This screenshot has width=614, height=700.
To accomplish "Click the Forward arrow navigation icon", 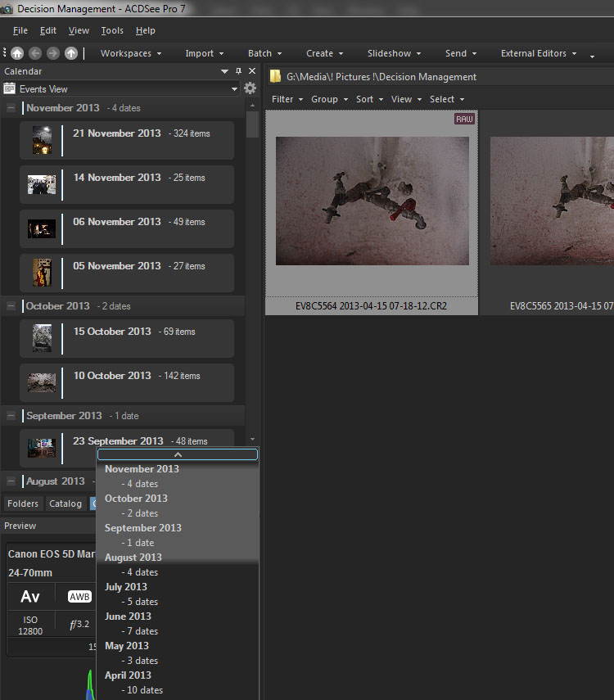I will (53, 53).
